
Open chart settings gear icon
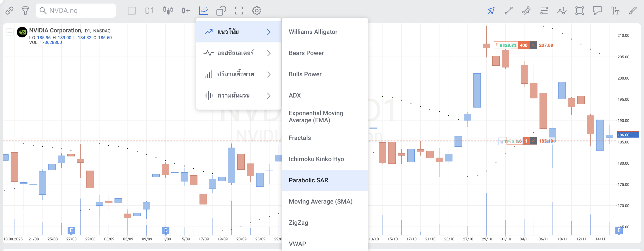(257, 11)
